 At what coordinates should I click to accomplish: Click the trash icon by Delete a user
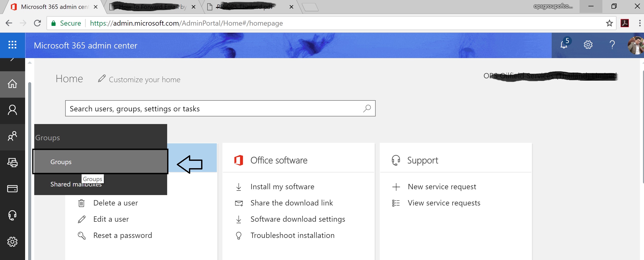[x=81, y=203]
